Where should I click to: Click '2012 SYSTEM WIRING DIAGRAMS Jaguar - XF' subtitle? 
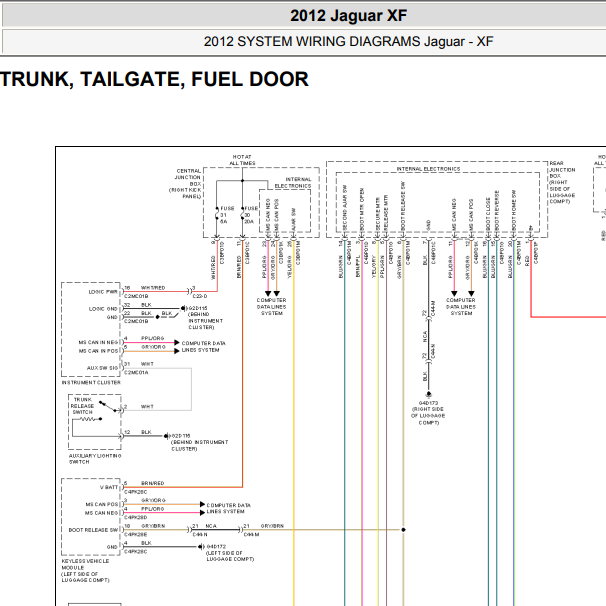point(348,41)
